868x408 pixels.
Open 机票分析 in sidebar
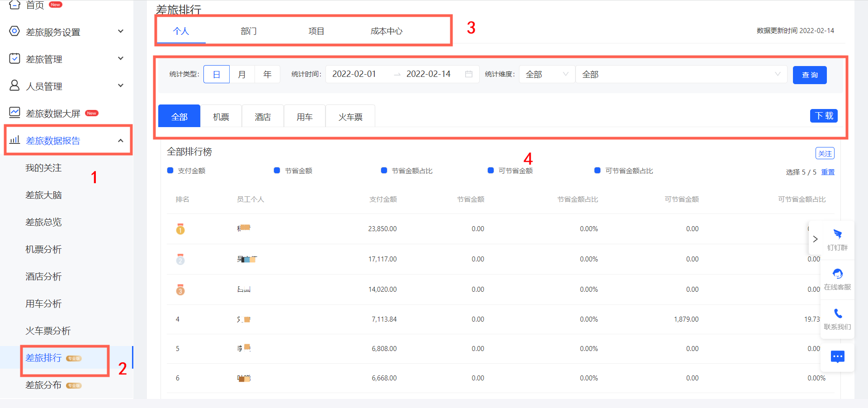(43, 249)
